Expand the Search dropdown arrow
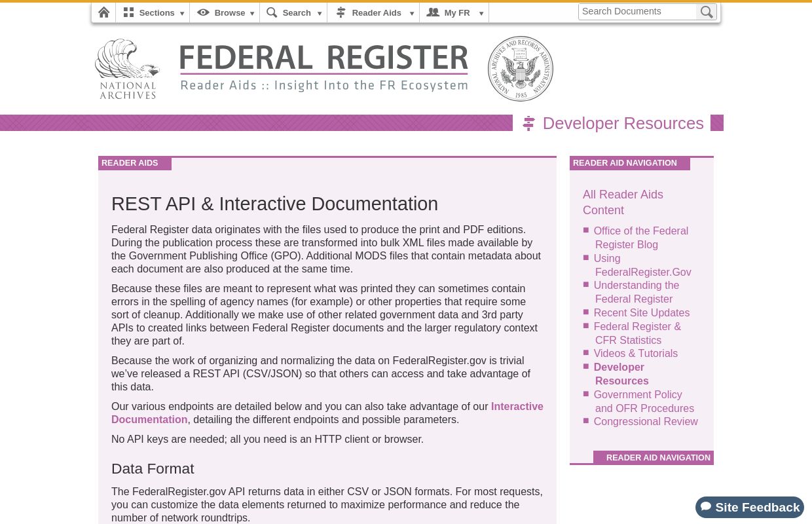Viewport: 812px width, 524px height. coord(320,14)
